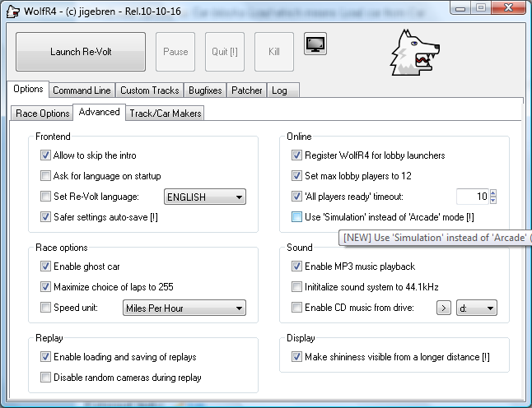
Task: Switch to the Bugfixes tab
Action: (x=205, y=90)
